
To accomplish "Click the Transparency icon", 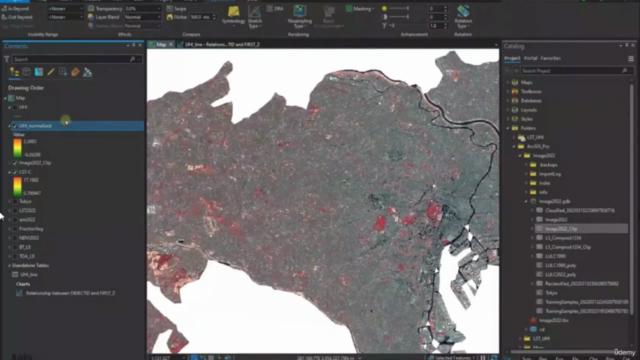I will pyautogui.click(x=91, y=9).
